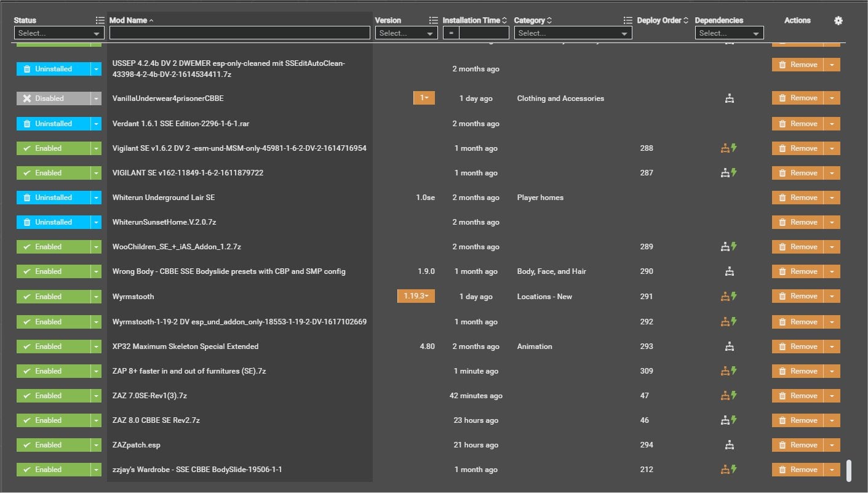Remove ZAP 8+ faster furnitures mod
The image size is (868, 493).
[x=798, y=371]
